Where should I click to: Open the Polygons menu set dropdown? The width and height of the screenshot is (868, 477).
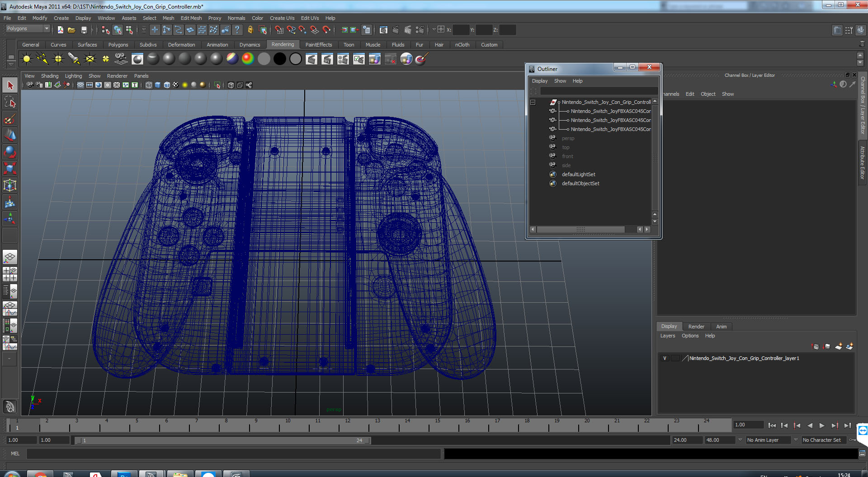tap(28, 28)
